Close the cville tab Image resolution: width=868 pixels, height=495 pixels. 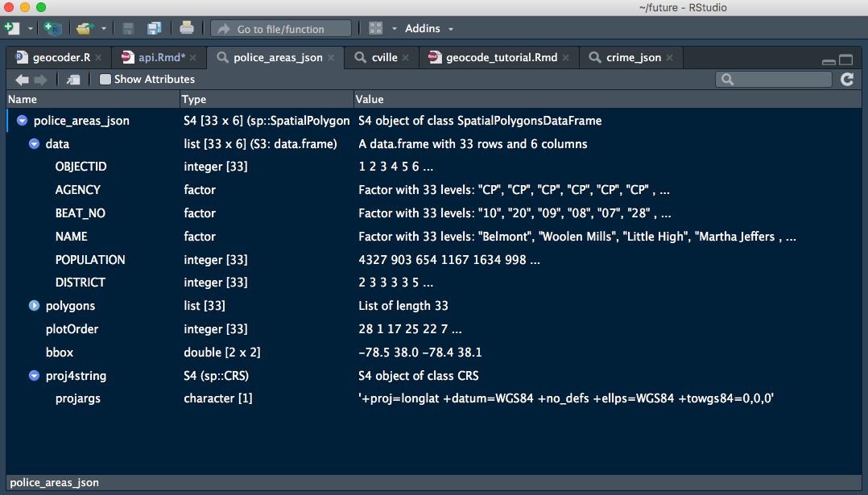pos(406,57)
